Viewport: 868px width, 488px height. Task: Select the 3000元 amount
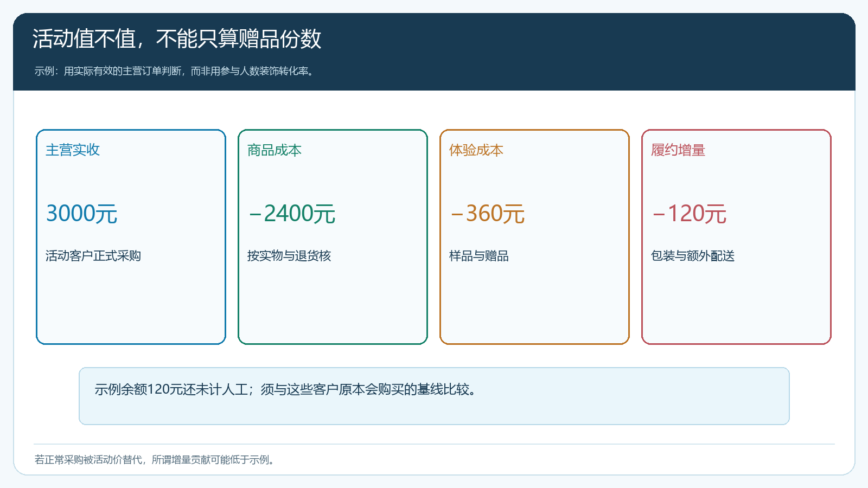(81, 214)
